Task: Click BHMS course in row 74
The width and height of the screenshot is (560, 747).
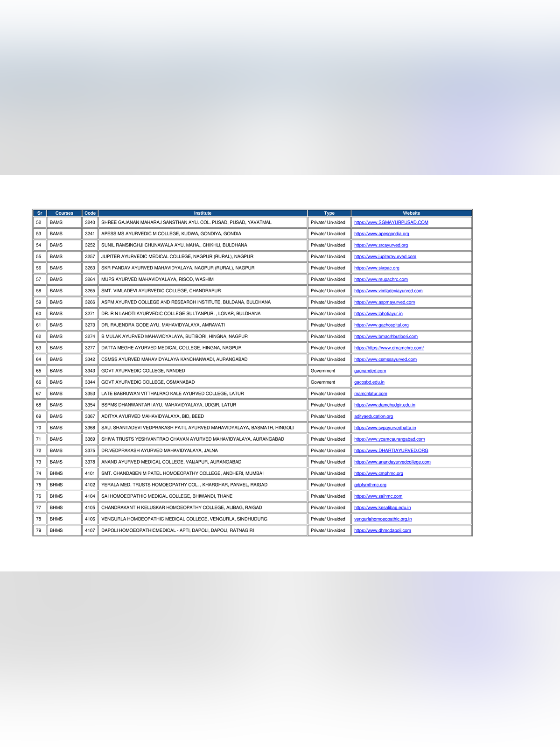Action: point(64,473)
